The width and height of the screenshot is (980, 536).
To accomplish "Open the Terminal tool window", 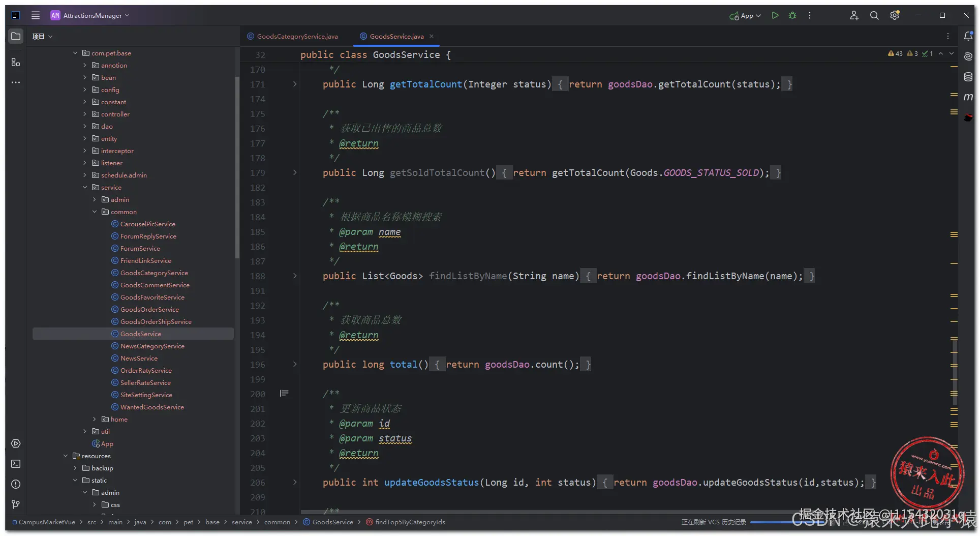I will click(x=16, y=464).
